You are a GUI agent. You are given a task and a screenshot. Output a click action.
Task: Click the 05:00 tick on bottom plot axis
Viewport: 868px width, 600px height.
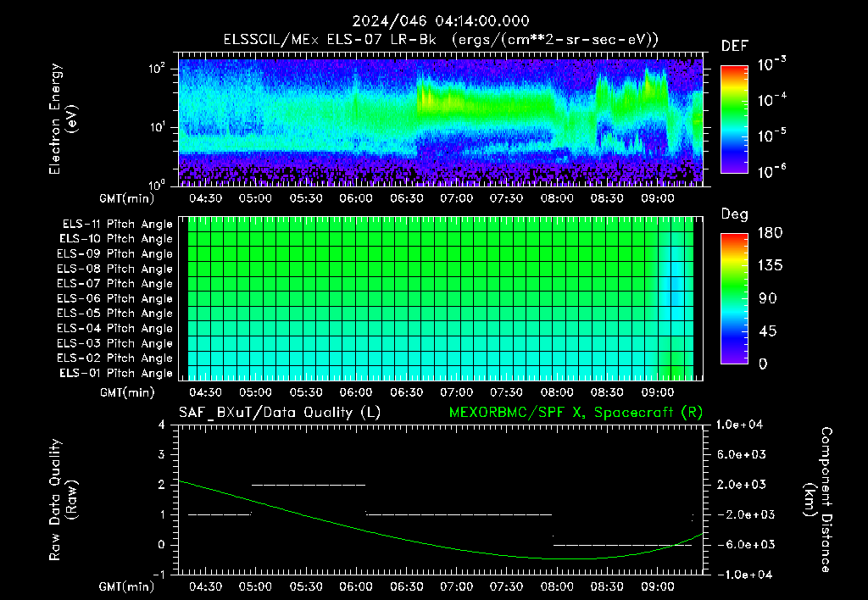click(x=255, y=586)
